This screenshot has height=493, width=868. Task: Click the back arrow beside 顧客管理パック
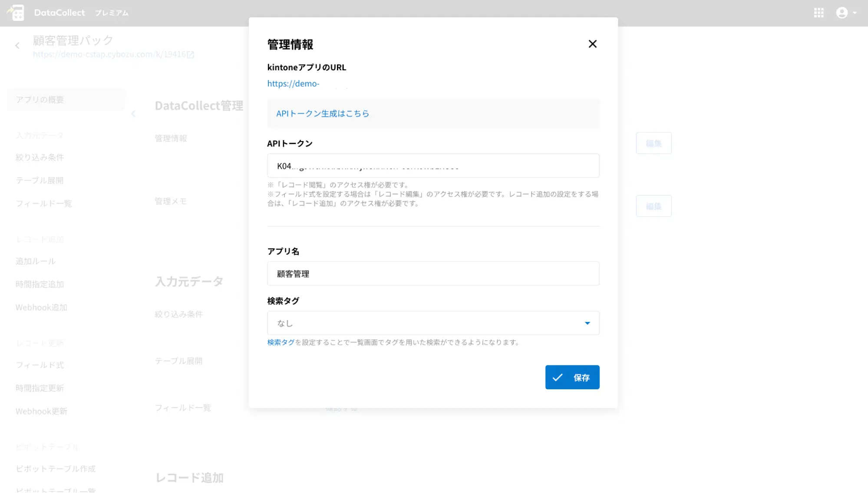tap(17, 46)
